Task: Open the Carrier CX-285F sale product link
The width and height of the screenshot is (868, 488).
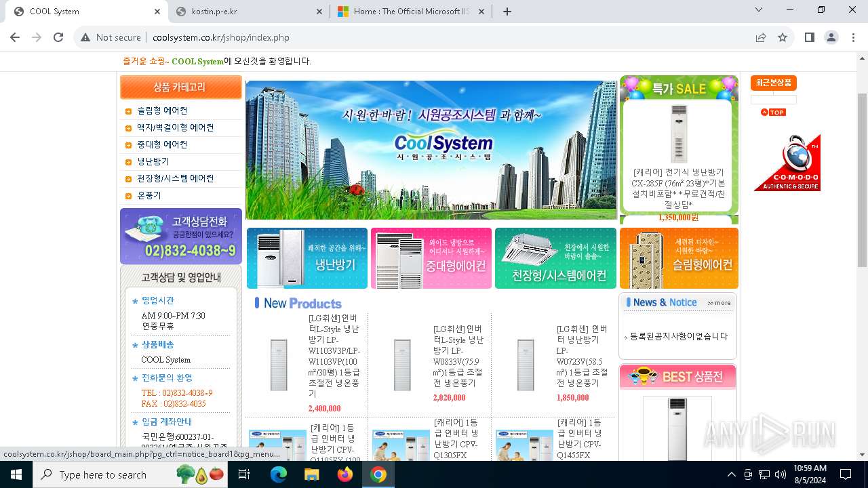Action: click(x=678, y=188)
